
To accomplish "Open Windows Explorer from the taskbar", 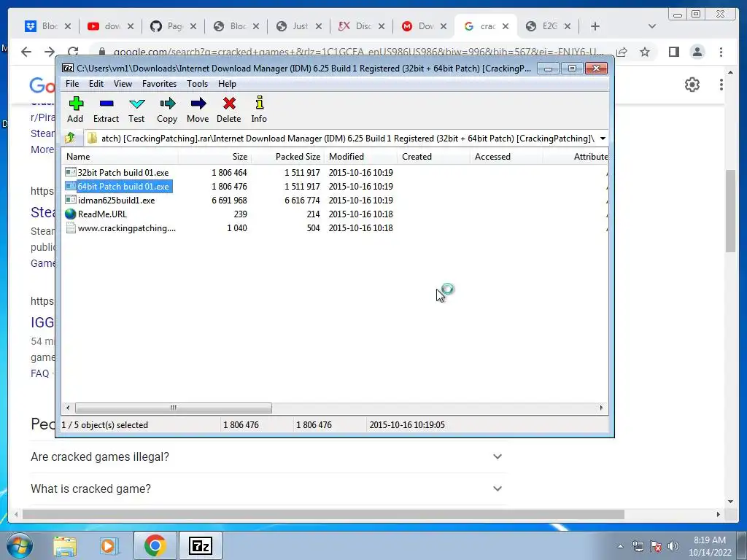I will (x=65, y=545).
